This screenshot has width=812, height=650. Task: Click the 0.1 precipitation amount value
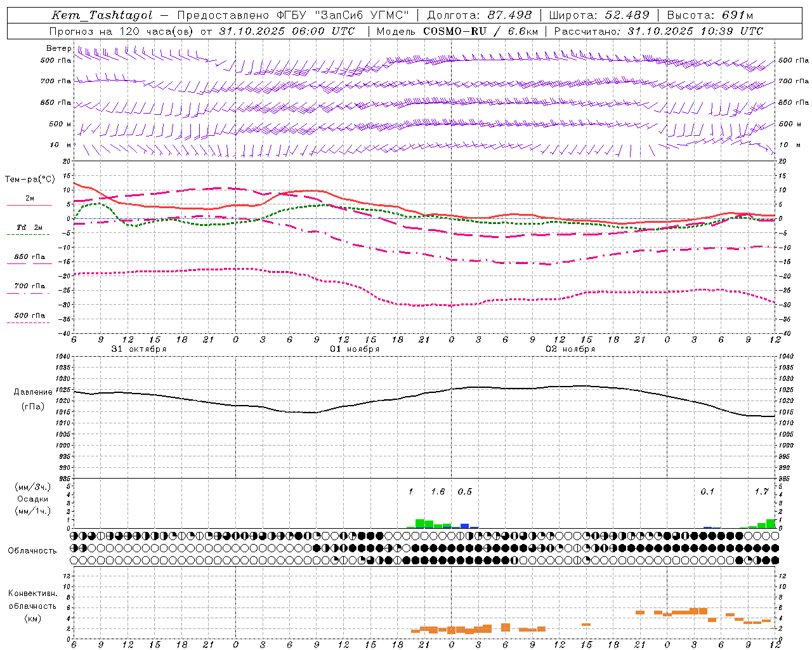tap(707, 492)
